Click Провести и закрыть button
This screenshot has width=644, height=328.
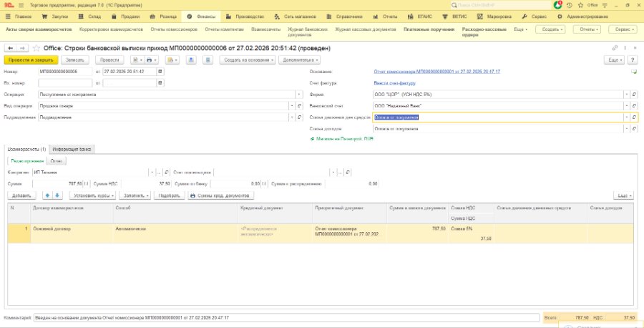31,60
